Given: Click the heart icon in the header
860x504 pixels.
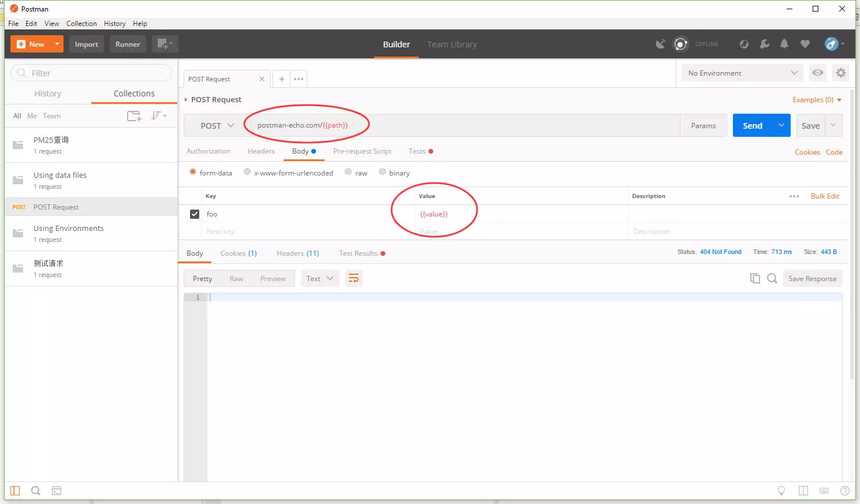Looking at the screenshot, I should pyautogui.click(x=805, y=44).
